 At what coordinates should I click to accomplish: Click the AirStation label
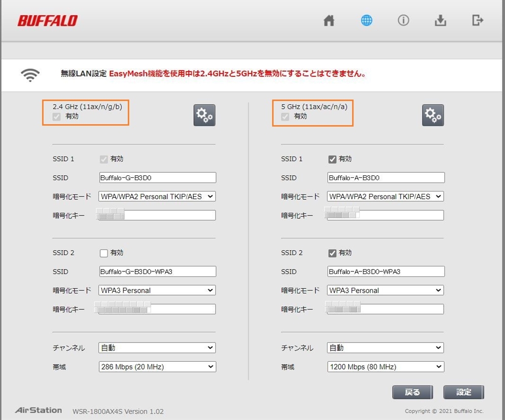coord(38,410)
